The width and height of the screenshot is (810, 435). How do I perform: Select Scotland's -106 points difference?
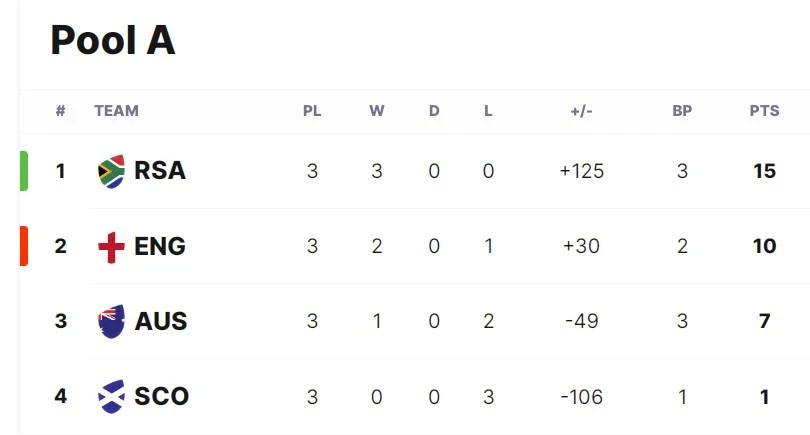582,397
